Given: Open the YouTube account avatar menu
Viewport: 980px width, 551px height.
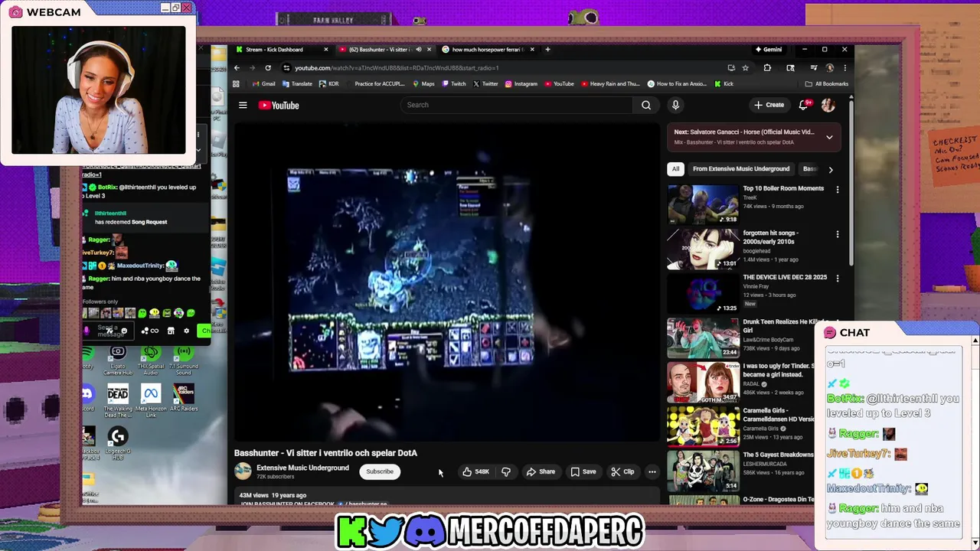Looking at the screenshot, I should point(828,105).
